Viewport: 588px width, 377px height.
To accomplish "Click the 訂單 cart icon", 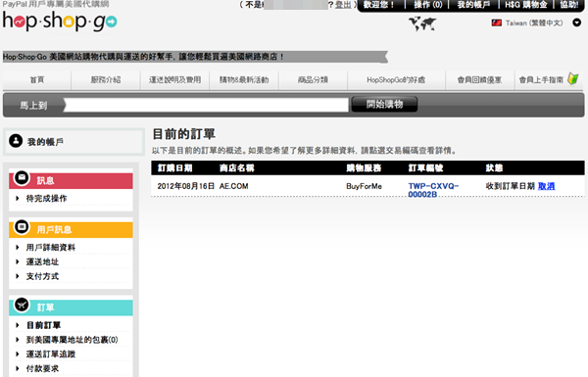I will click(x=22, y=305).
